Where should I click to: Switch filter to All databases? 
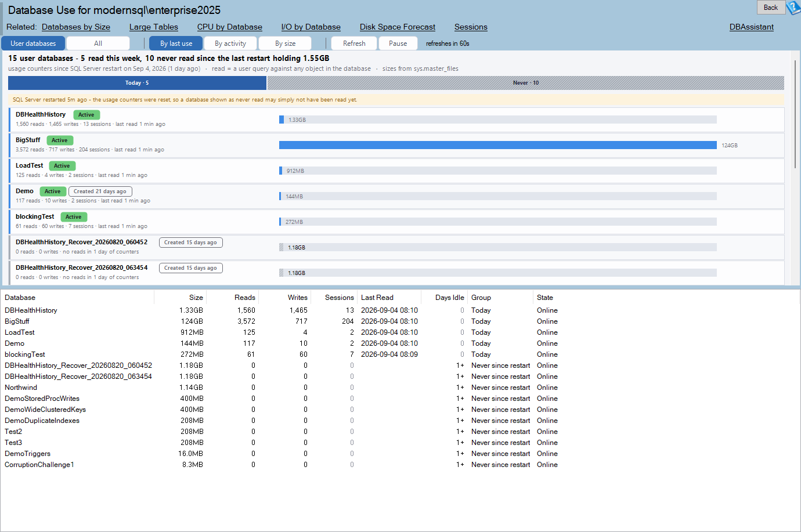(98, 44)
